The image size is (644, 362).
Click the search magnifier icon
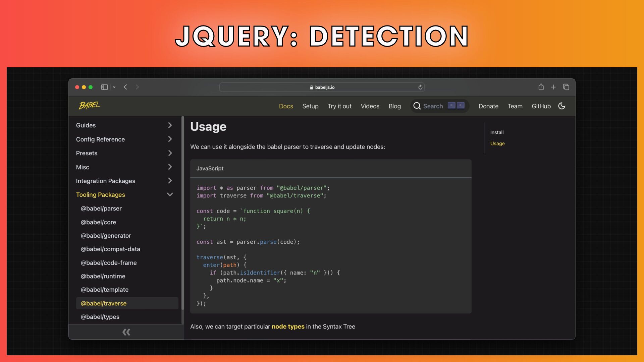point(417,106)
